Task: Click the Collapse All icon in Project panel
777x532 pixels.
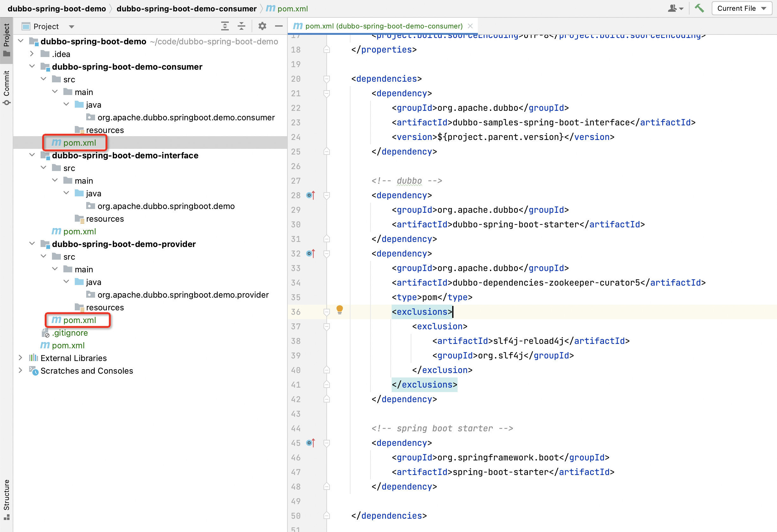Action: coord(241,26)
